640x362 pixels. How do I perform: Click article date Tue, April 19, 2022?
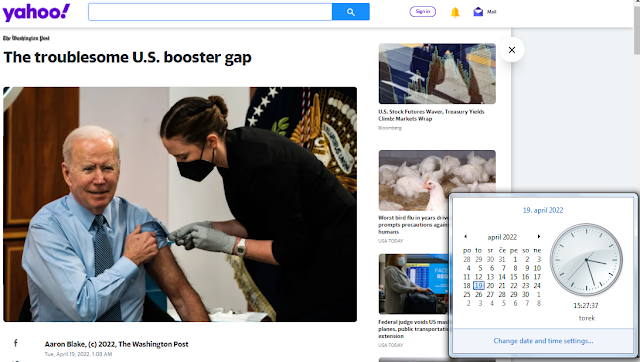pos(78,354)
